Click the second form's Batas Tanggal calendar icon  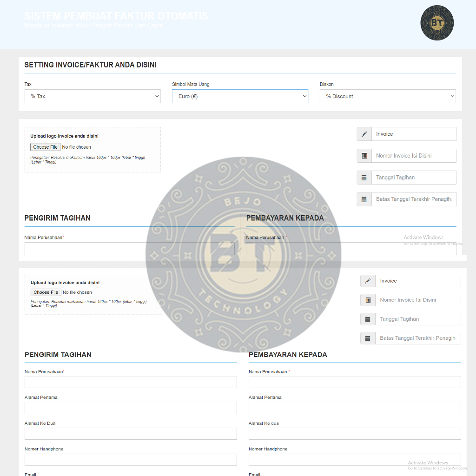point(367,338)
